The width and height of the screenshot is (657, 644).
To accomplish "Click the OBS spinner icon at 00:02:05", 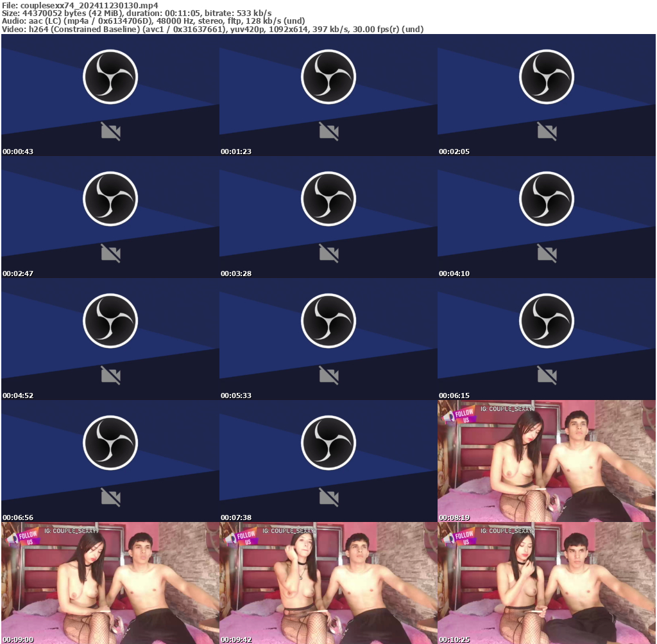I will pos(546,76).
